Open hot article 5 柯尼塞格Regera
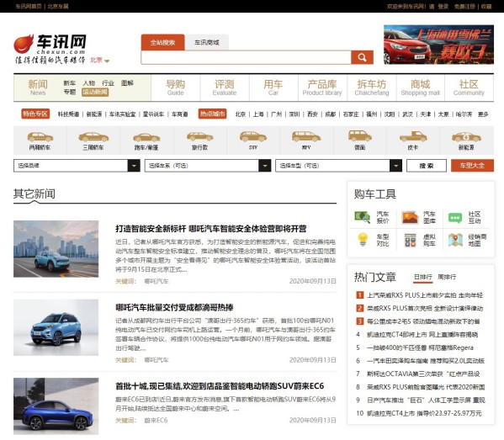504x440 pixels. (420, 347)
